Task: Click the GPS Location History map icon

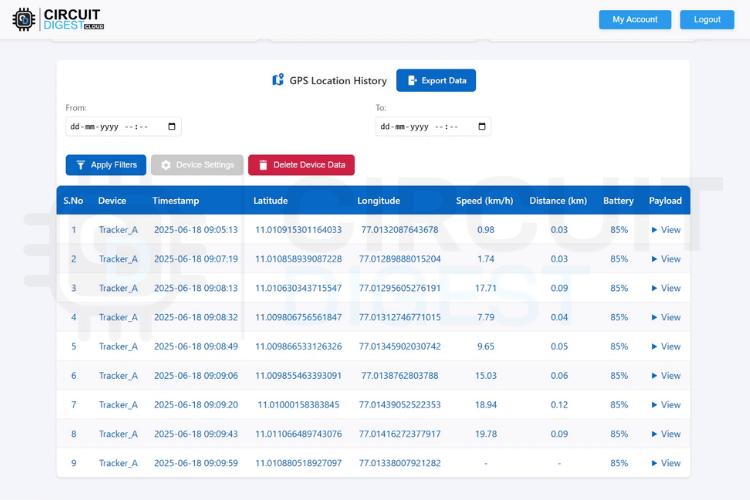Action: point(278,80)
